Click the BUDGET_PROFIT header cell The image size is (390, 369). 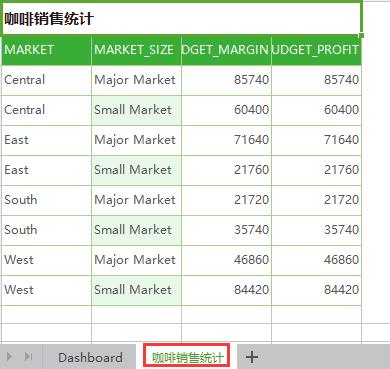317,50
